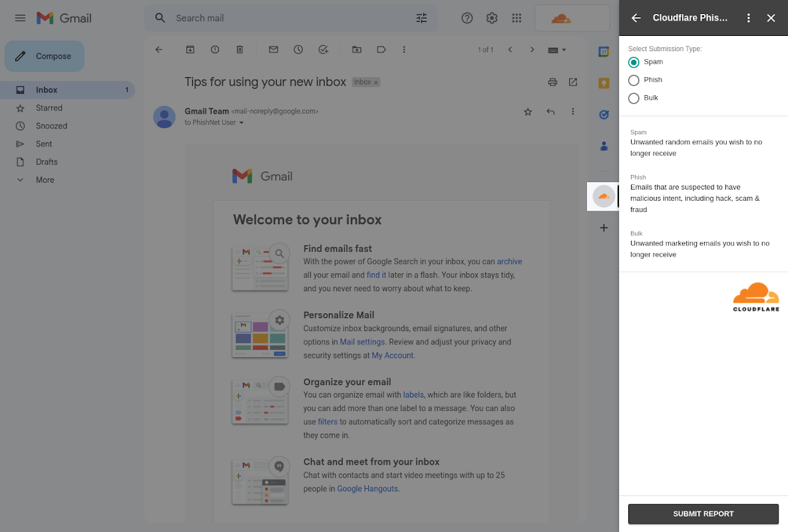Add email to Tasks

(323, 50)
